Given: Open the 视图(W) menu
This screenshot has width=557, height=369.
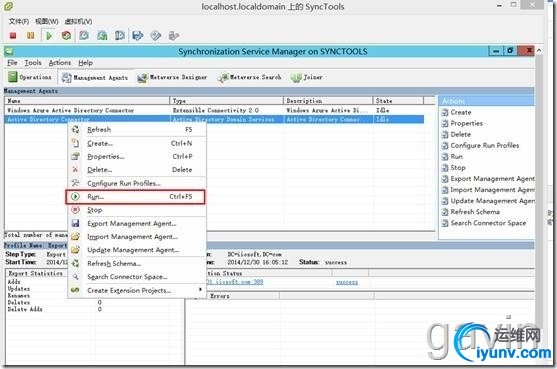Looking at the screenshot, I should coord(47,21).
